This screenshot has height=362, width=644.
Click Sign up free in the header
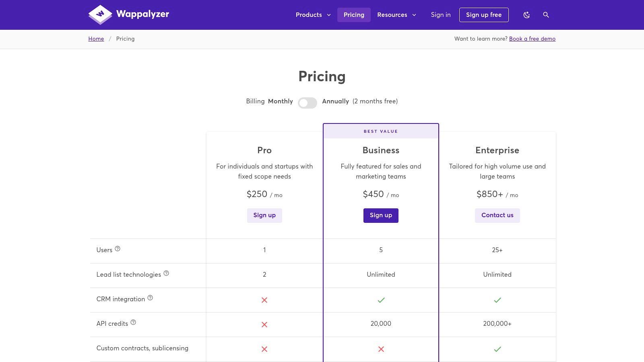(x=484, y=14)
